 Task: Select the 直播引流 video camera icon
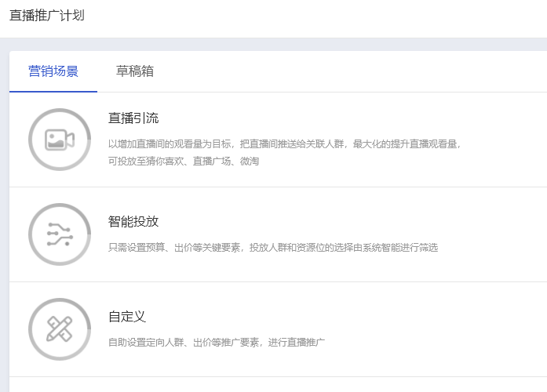[60, 140]
